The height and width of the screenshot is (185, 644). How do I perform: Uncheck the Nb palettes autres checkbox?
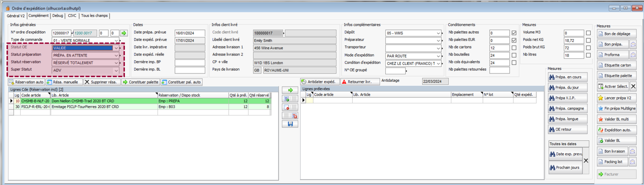tap(514, 33)
